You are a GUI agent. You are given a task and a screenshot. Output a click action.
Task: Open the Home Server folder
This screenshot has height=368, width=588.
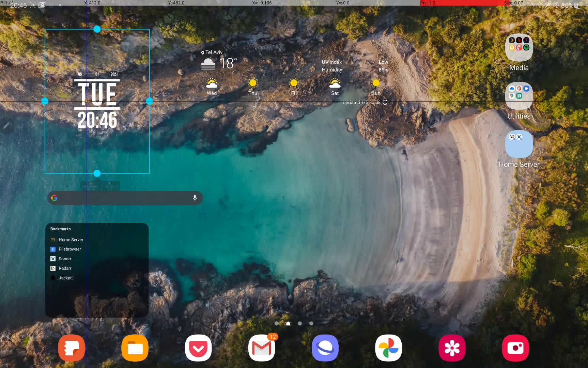click(519, 144)
